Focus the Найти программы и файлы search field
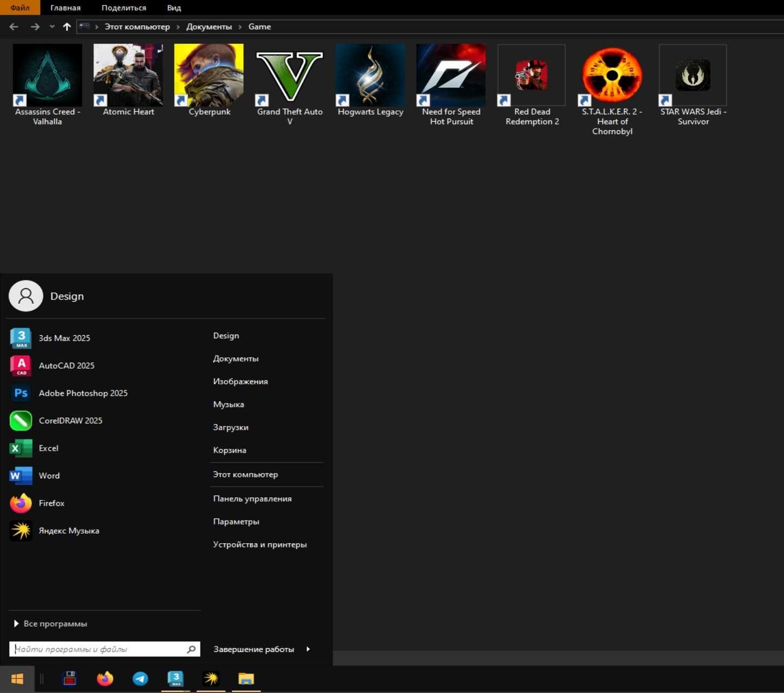Viewport: 784px width, 693px height. pyautogui.click(x=105, y=649)
